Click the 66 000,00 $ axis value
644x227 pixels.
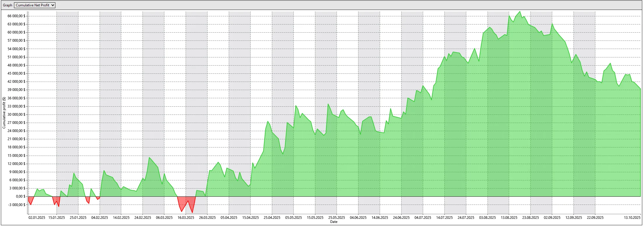(16, 16)
